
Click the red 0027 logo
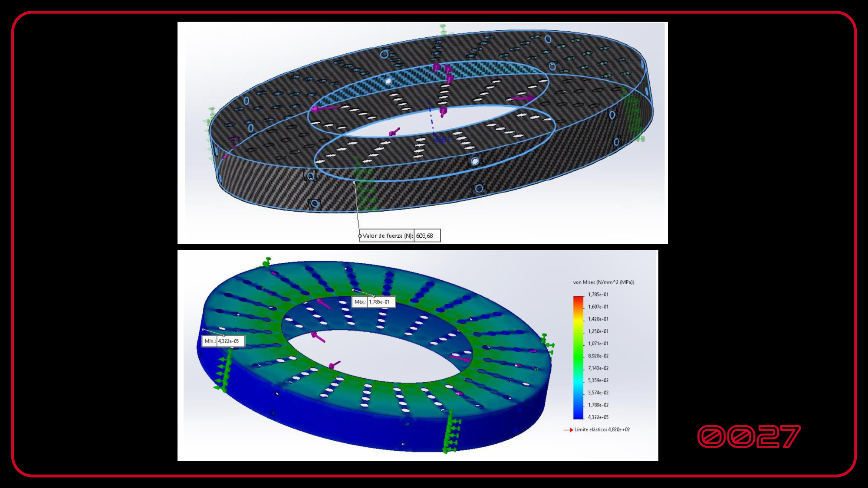pos(749,436)
